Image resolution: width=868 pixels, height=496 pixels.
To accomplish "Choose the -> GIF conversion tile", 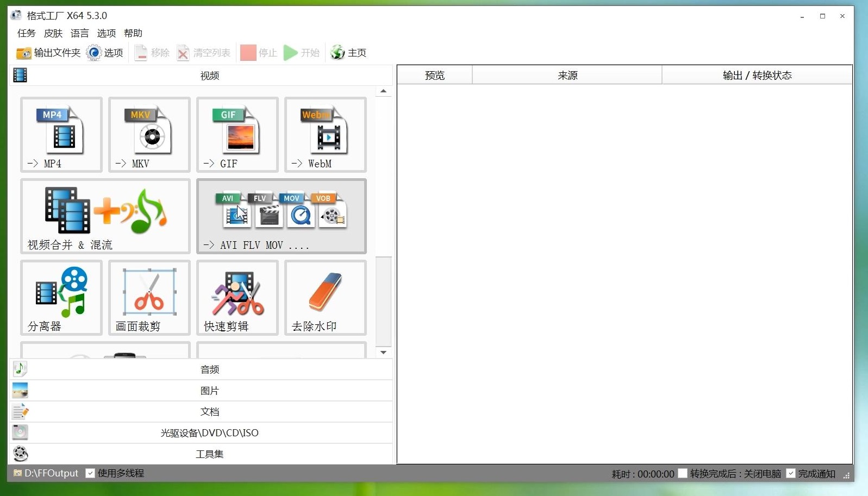I will pyautogui.click(x=238, y=135).
